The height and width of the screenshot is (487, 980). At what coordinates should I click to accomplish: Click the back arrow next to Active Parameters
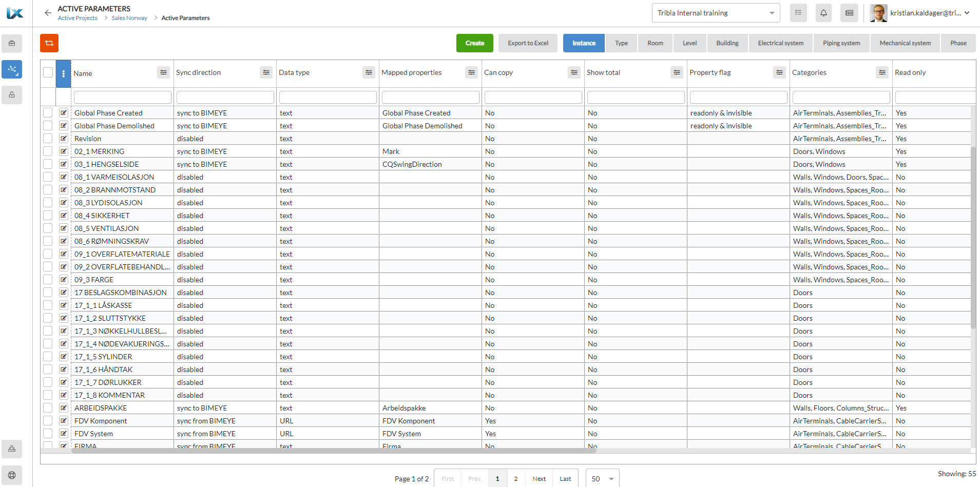[x=48, y=13]
